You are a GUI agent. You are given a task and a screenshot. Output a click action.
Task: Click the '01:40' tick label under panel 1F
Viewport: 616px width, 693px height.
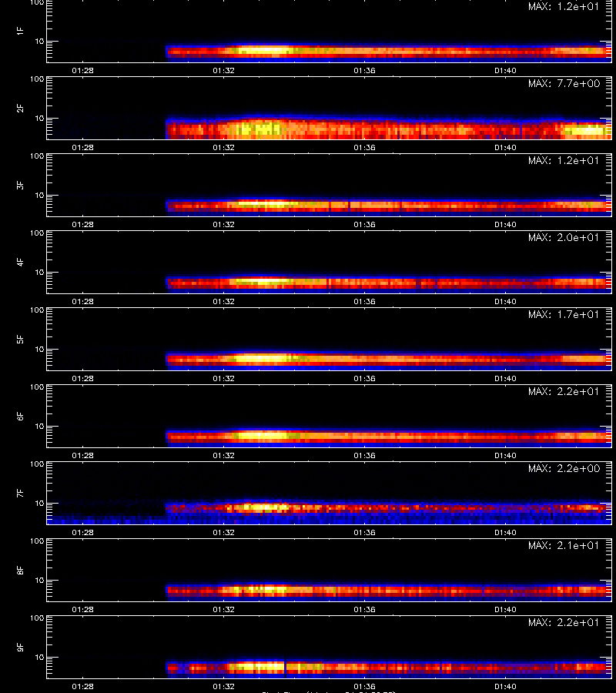click(506, 70)
